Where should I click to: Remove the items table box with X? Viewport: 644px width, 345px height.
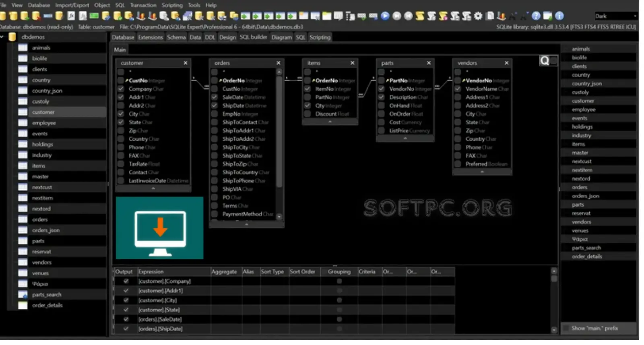click(353, 63)
